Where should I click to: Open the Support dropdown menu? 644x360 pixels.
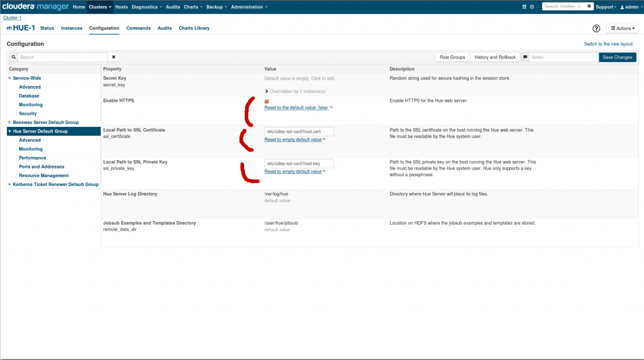click(x=606, y=7)
